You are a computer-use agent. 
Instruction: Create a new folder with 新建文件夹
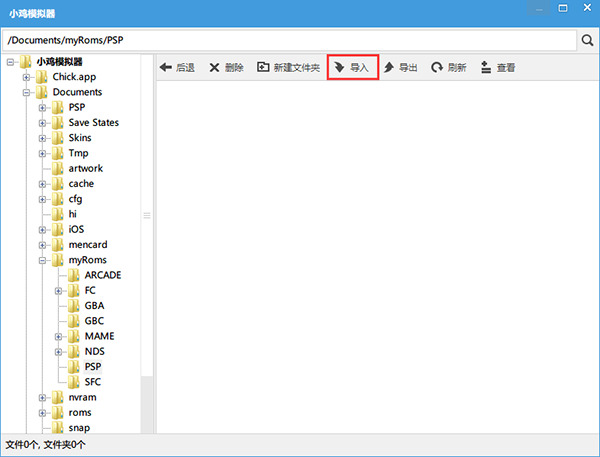pyautogui.click(x=288, y=68)
